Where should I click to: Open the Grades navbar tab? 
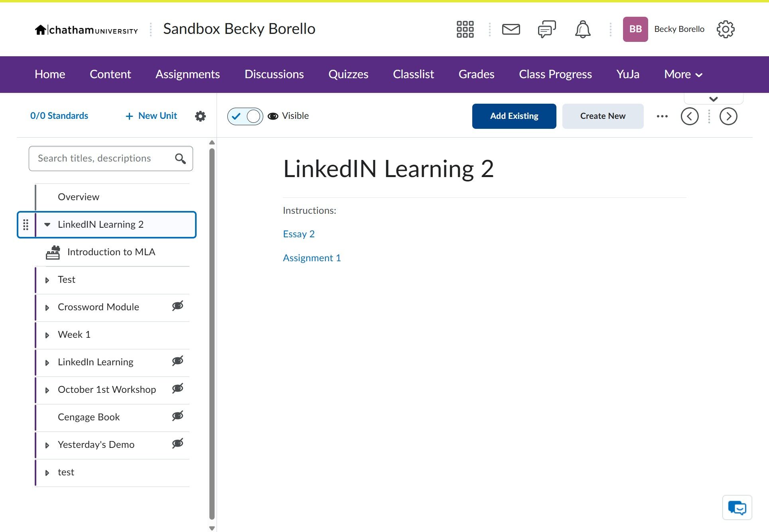(x=476, y=74)
